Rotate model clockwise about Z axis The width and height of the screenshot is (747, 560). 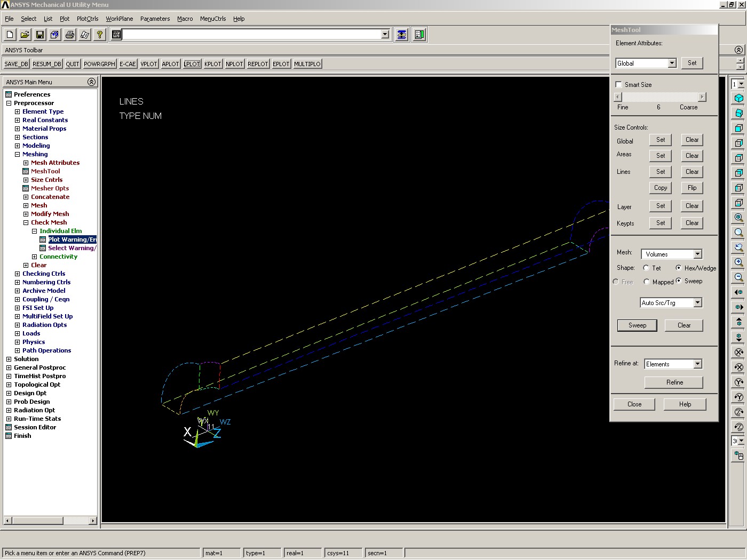click(739, 412)
